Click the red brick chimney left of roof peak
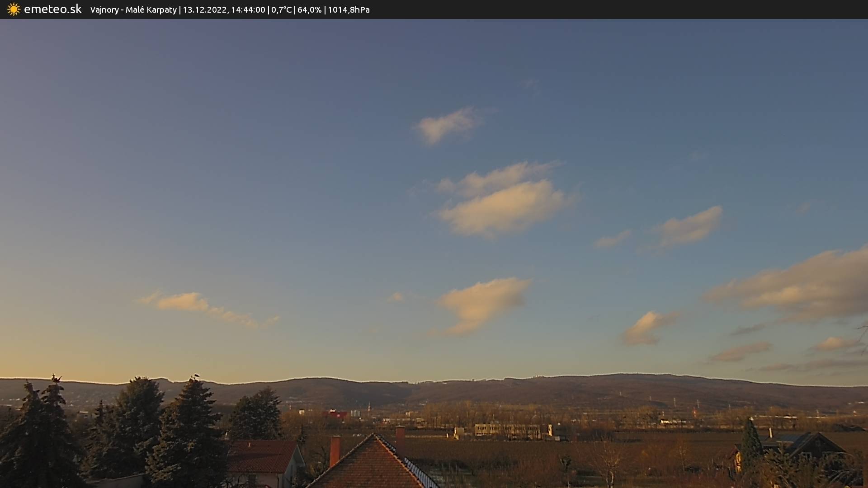The height and width of the screenshot is (488, 868). pos(335,450)
